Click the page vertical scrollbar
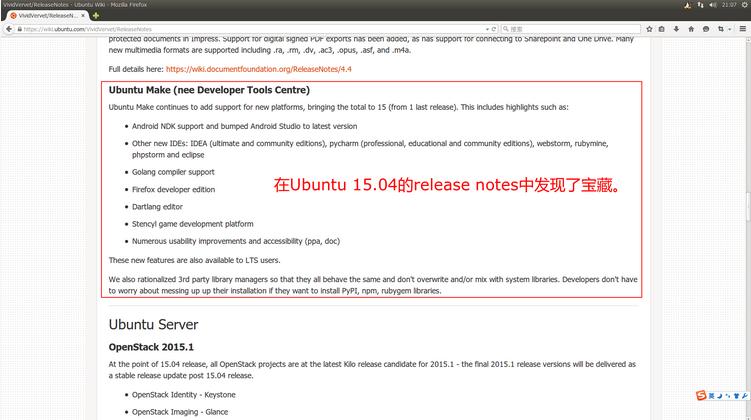 pos(748,206)
